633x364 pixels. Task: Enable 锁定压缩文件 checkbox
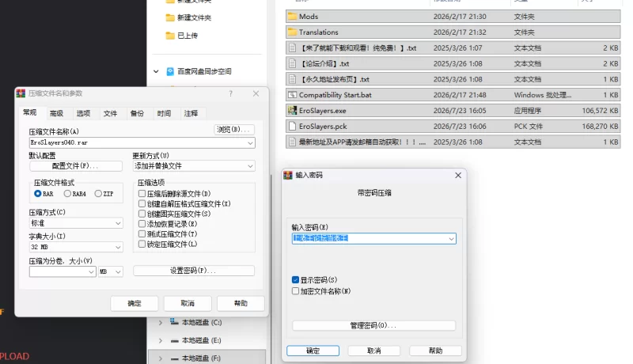(x=142, y=245)
